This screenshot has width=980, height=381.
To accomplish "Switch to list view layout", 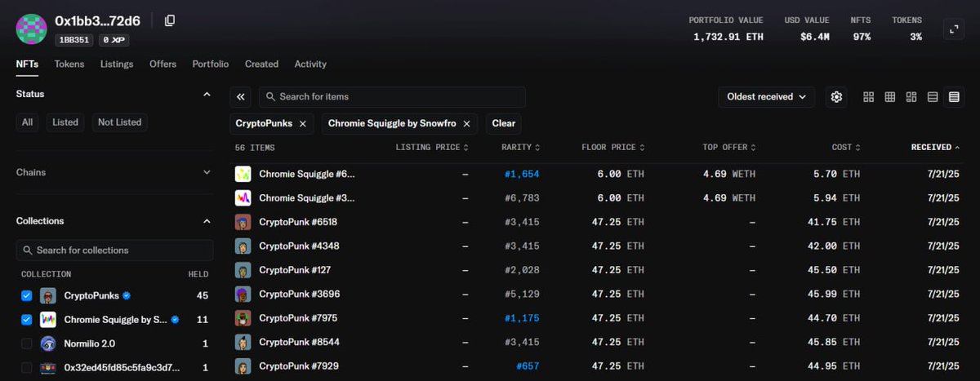I will click(933, 97).
